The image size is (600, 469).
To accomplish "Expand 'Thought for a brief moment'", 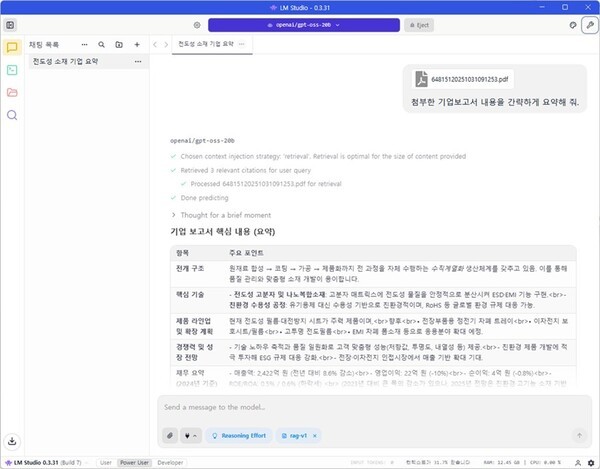I will click(222, 215).
